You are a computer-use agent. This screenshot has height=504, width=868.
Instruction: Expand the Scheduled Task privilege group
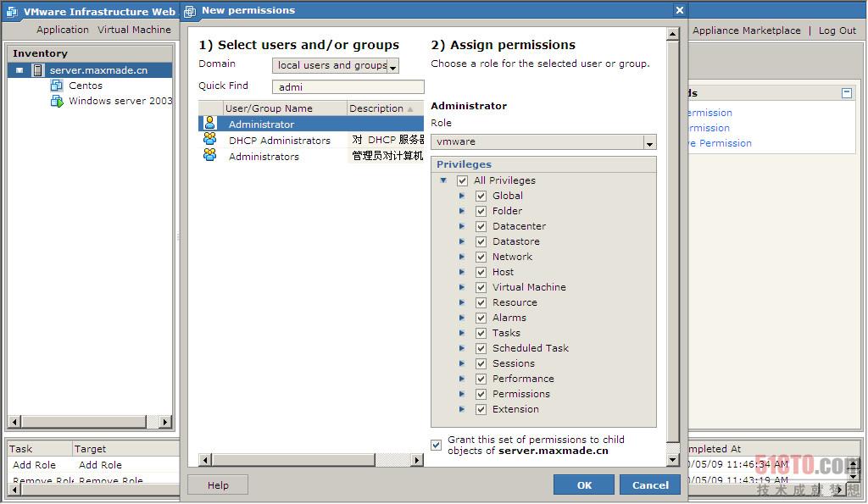(x=462, y=348)
